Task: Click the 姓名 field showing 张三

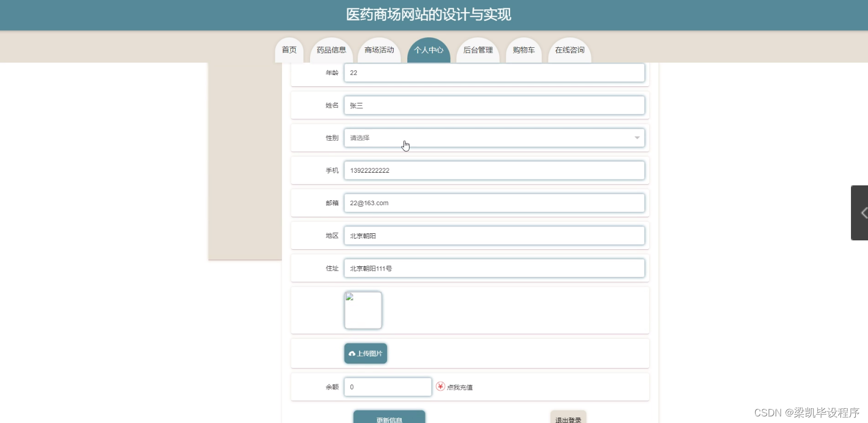Action: tap(494, 106)
